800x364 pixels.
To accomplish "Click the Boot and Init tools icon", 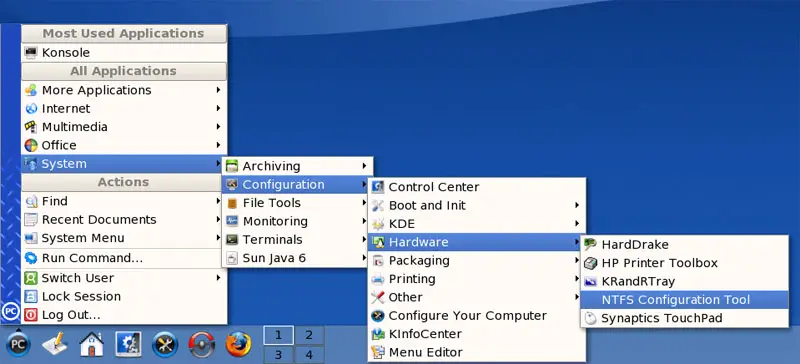I will click(x=378, y=205).
